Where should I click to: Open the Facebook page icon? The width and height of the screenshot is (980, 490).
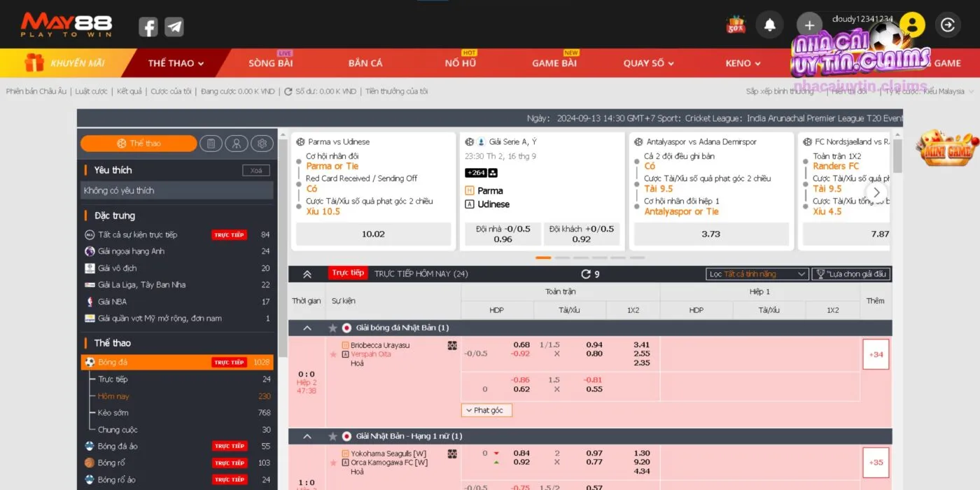[148, 27]
